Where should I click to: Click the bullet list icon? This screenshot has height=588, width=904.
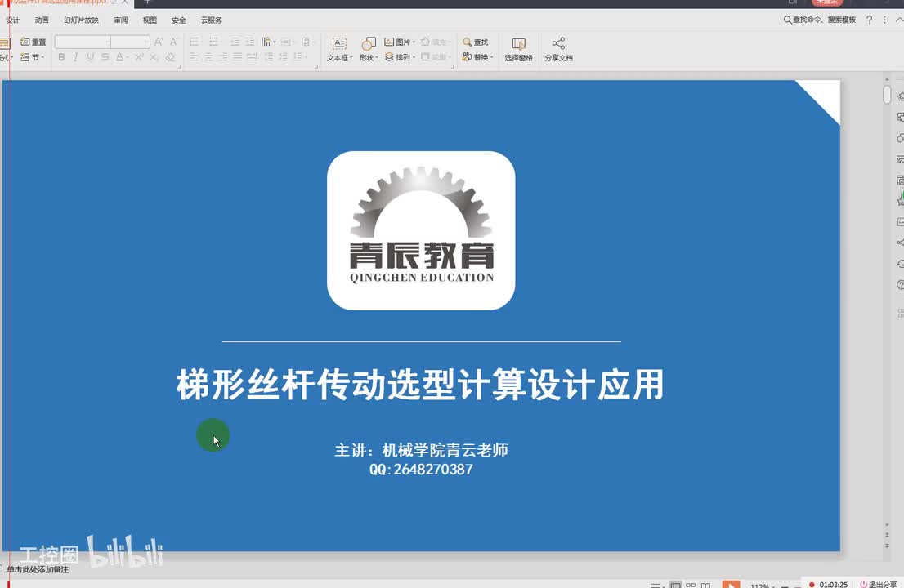pos(195,42)
